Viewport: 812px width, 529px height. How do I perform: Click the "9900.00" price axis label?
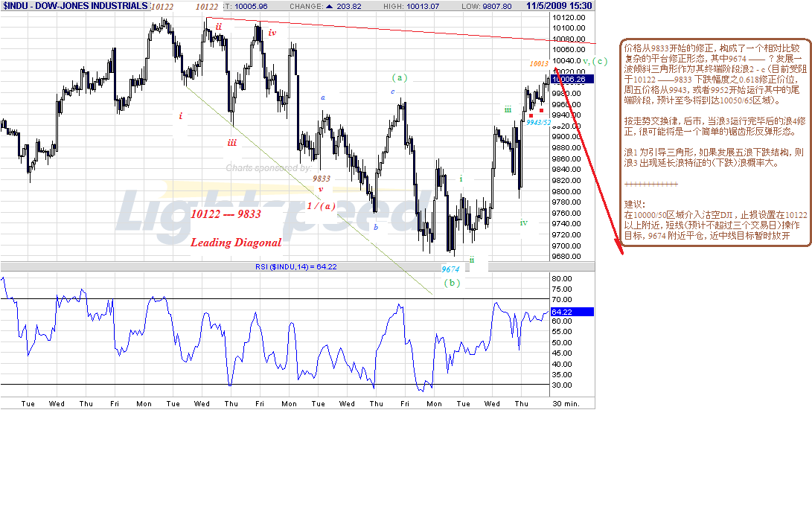click(x=566, y=137)
